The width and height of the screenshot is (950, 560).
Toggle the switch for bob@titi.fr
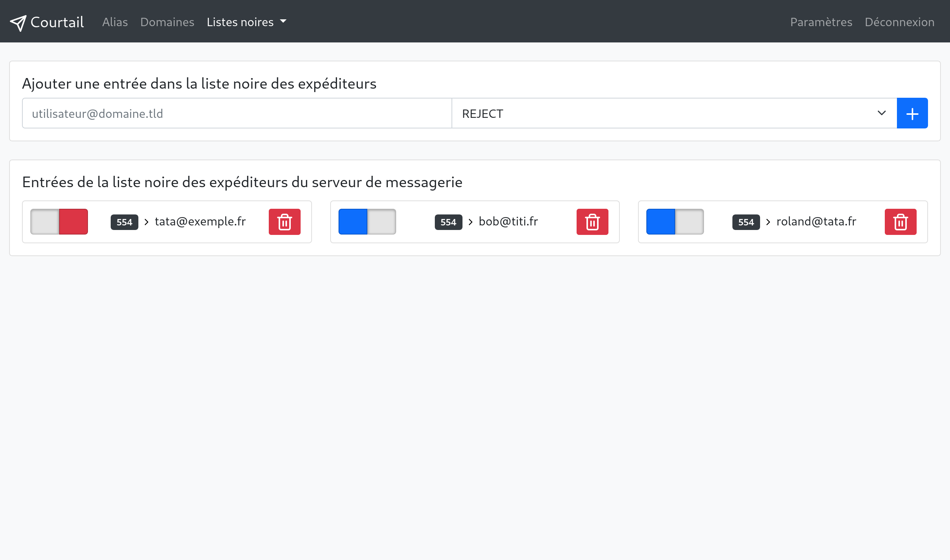point(367,222)
